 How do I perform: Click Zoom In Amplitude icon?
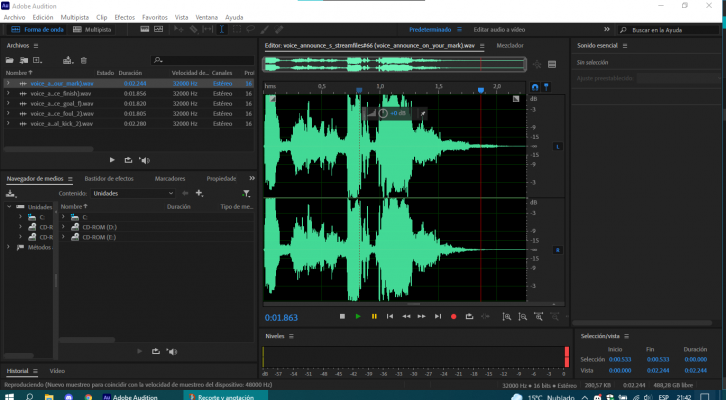click(x=507, y=317)
